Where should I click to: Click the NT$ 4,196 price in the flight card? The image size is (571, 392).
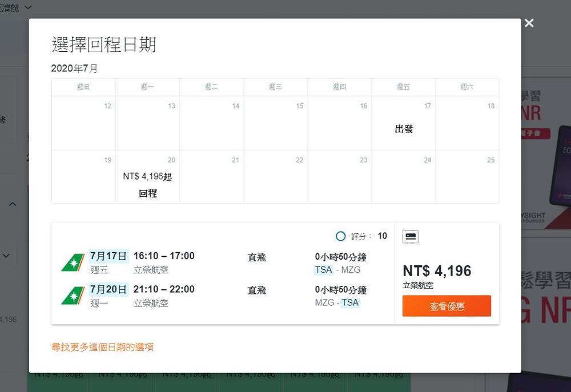point(437,270)
